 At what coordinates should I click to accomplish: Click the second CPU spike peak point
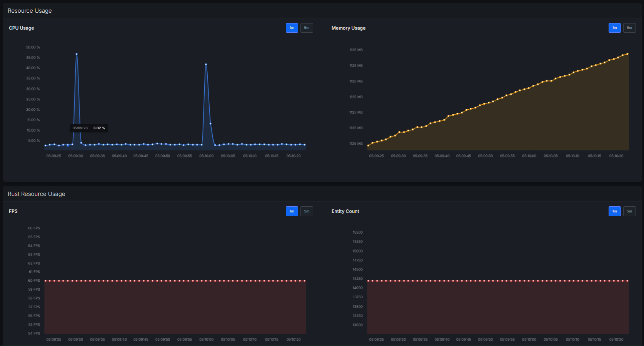pyautogui.click(x=206, y=64)
